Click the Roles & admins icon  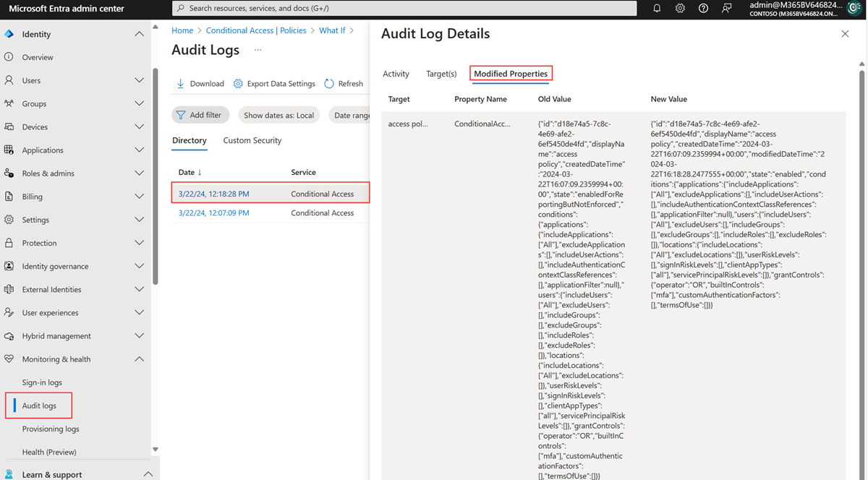(9, 173)
